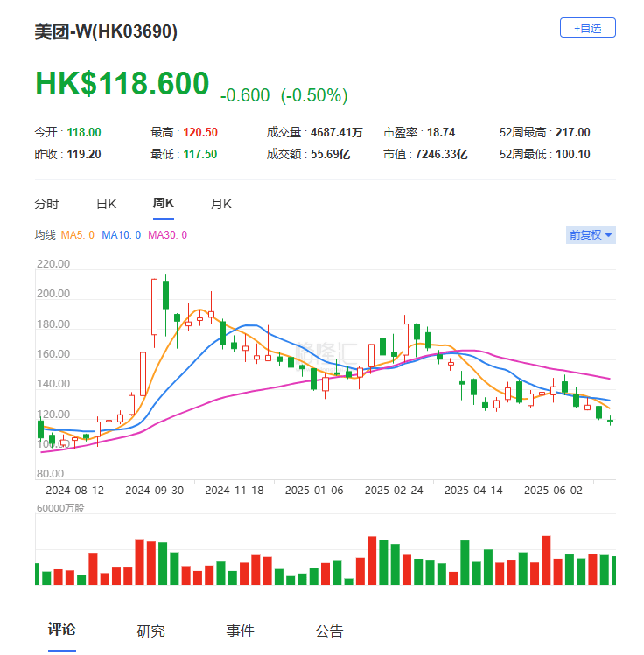Click the 2024-09-30 date axis label
The image size is (644, 655).
tap(155, 490)
